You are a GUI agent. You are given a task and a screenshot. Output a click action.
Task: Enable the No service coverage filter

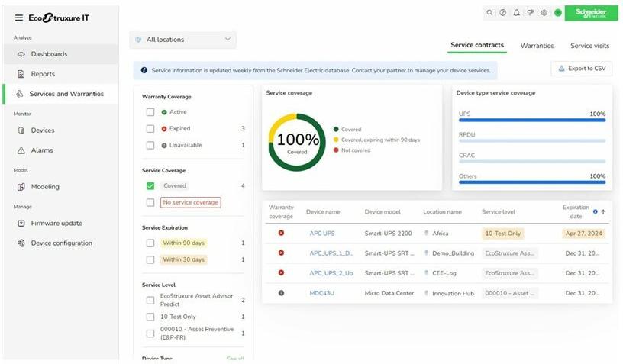[x=150, y=202]
